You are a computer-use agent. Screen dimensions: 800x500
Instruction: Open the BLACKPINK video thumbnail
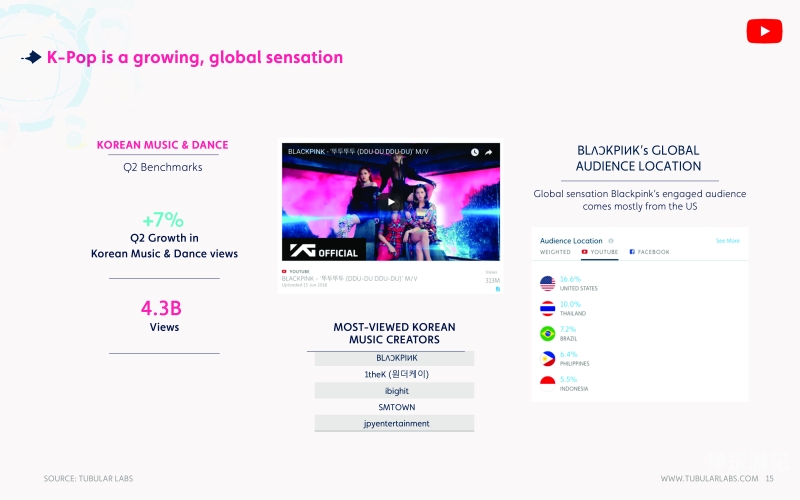point(391,202)
